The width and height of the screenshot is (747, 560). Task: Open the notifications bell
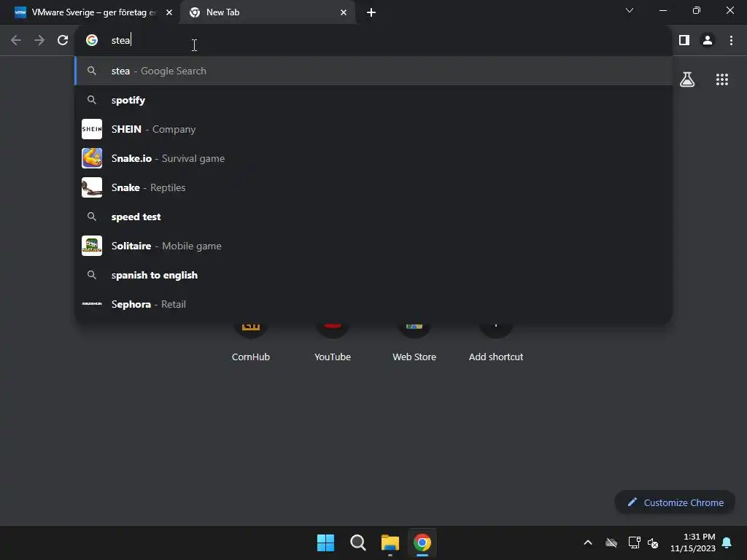(727, 542)
